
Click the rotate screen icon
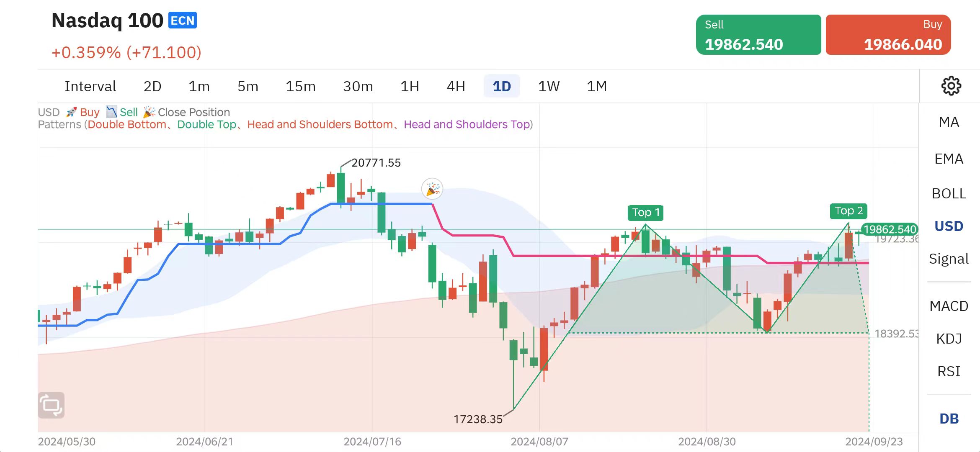tap(51, 405)
